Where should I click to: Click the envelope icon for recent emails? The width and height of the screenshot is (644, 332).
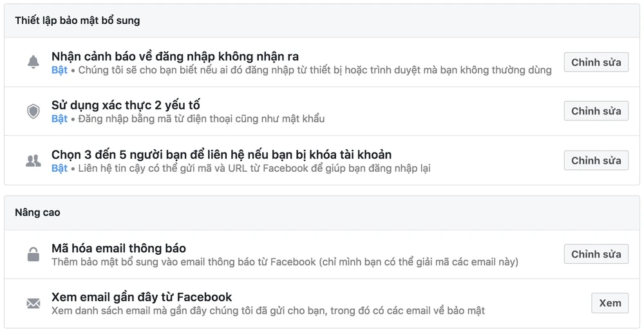tap(33, 303)
